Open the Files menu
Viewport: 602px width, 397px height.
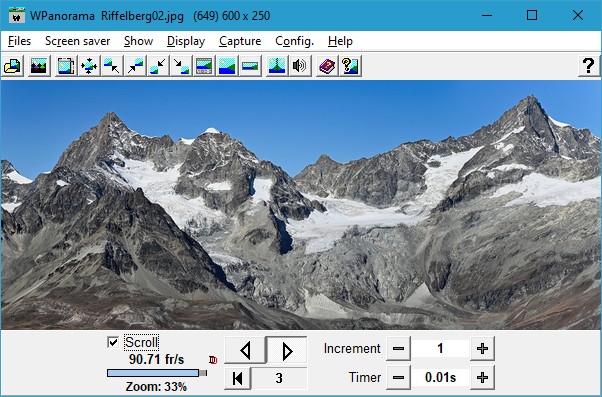tap(19, 41)
